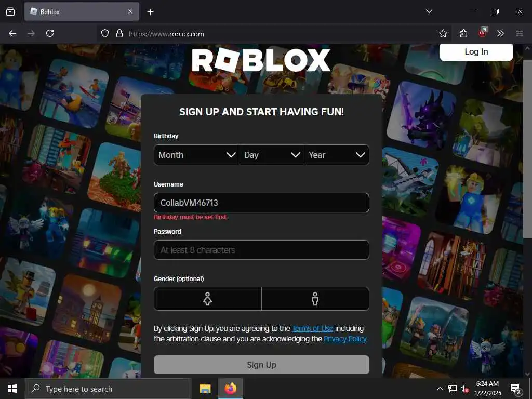This screenshot has width=532, height=399.
Task: Open the Privacy Policy link
Action: (345, 339)
